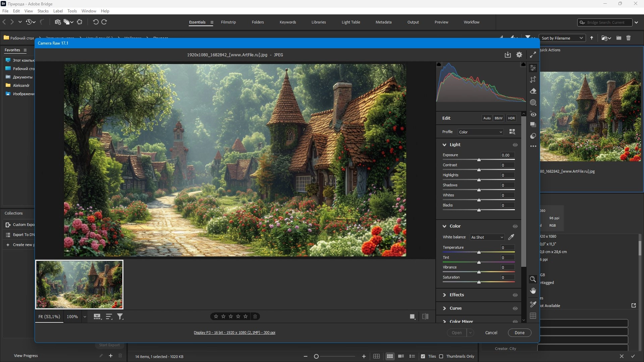Toggle shadow clipping warning in histogram
Image resolution: width=644 pixels, height=362 pixels.
[439, 64]
